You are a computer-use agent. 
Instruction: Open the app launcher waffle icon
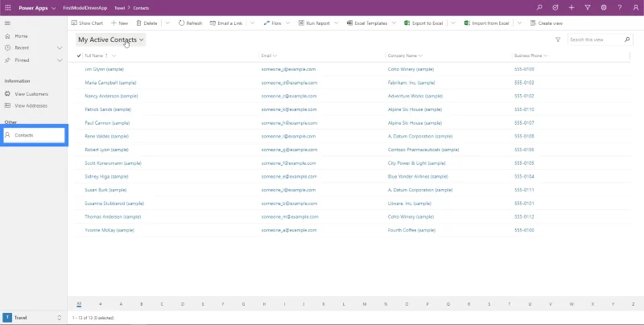(x=8, y=8)
